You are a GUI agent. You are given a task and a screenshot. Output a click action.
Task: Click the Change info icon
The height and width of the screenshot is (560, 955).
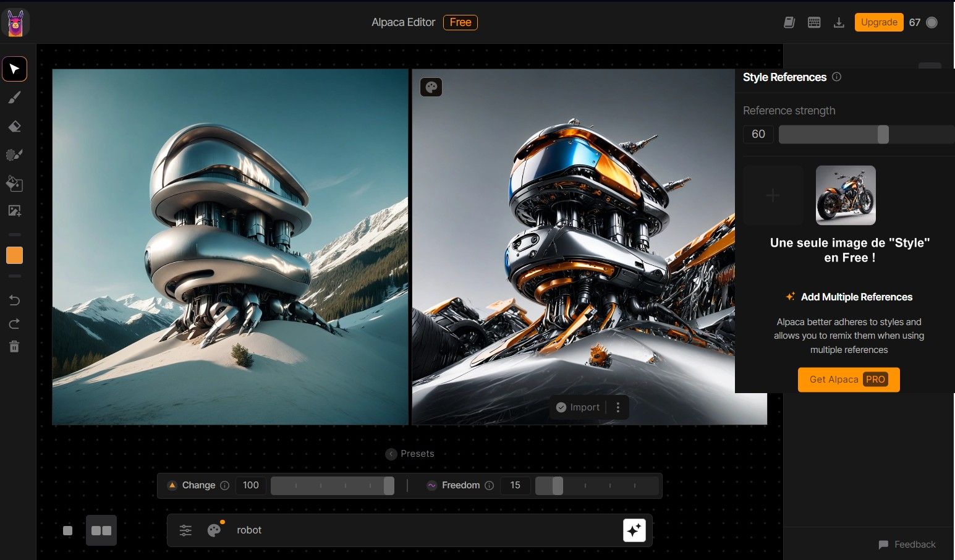pos(225,485)
